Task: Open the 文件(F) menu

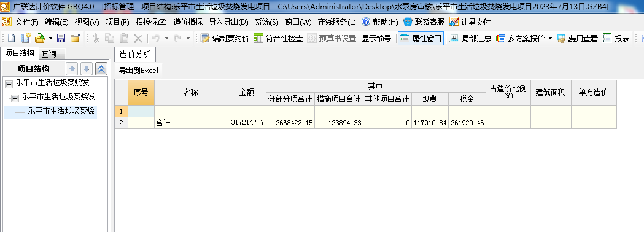Action: tap(26, 22)
